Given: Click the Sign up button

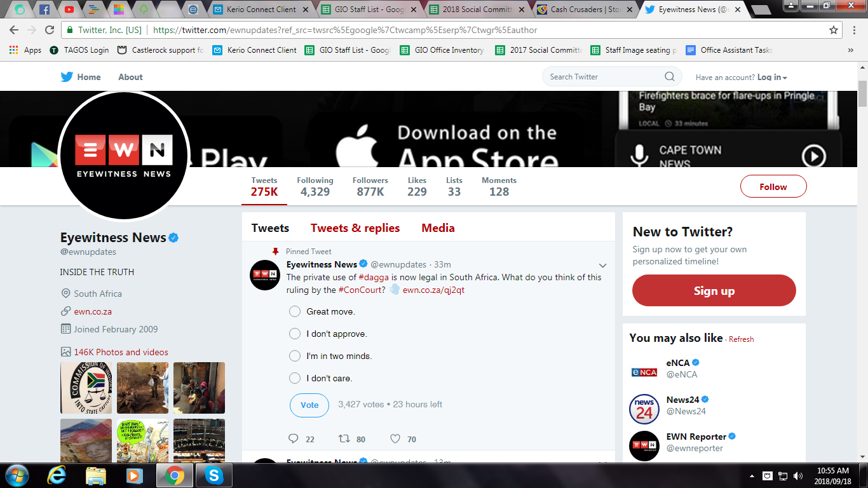Looking at the screenshot, I should [x=714, y=290].
